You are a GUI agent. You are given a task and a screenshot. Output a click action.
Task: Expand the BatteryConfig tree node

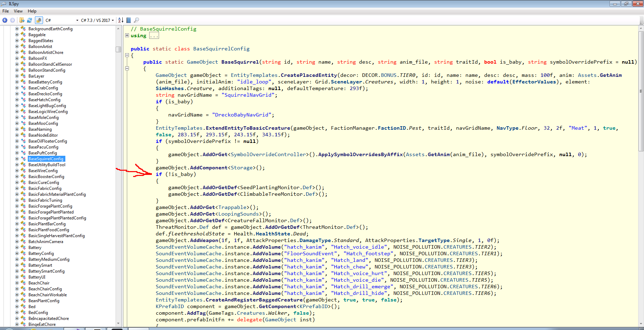17,253
